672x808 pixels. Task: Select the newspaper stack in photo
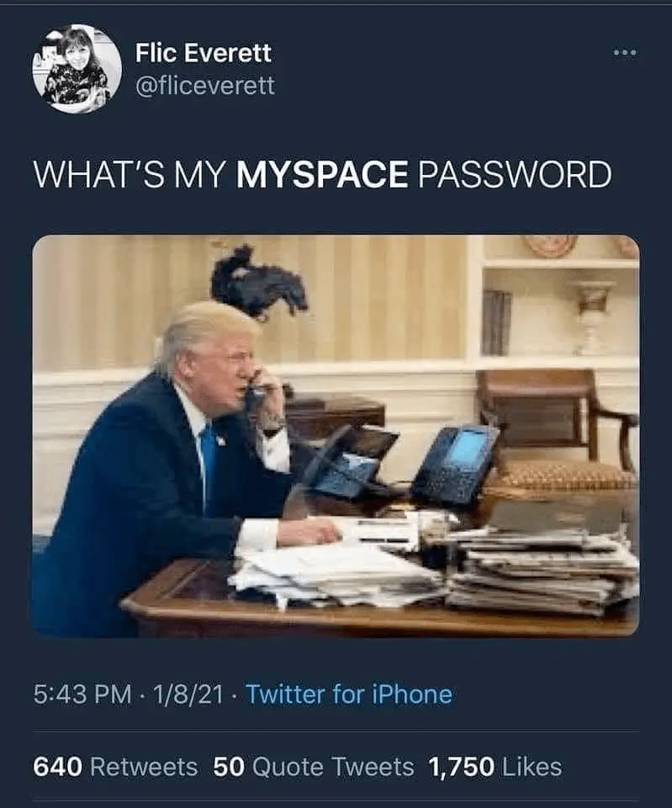[x=541, y=571]
